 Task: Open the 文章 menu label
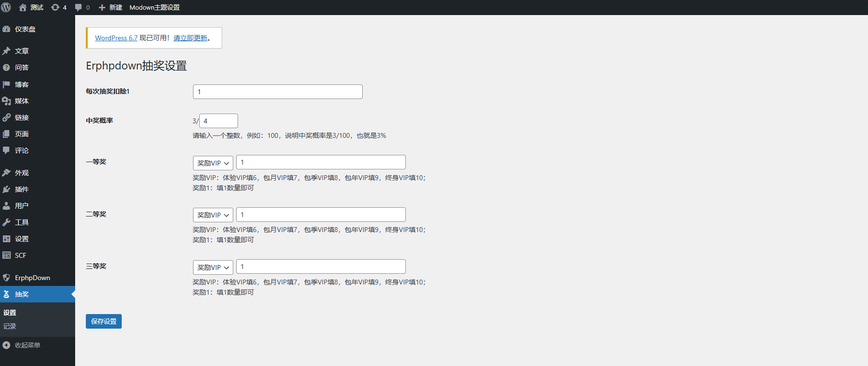[x=22, y=51]
